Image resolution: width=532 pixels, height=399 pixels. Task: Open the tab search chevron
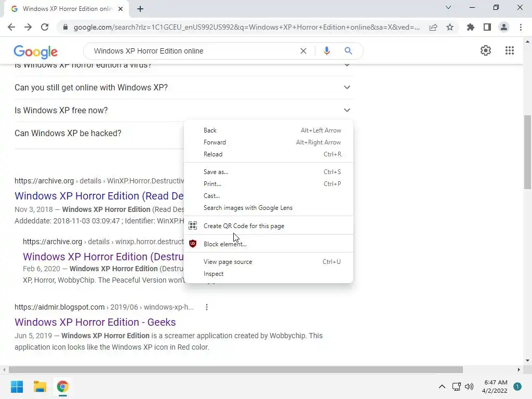click(448, 7)
